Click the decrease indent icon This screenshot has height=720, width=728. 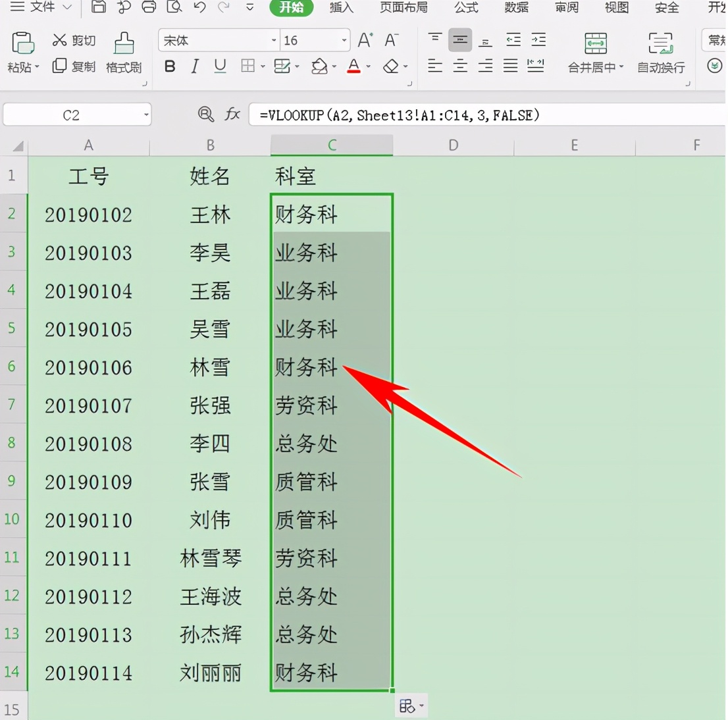click(x=513, y=40)
